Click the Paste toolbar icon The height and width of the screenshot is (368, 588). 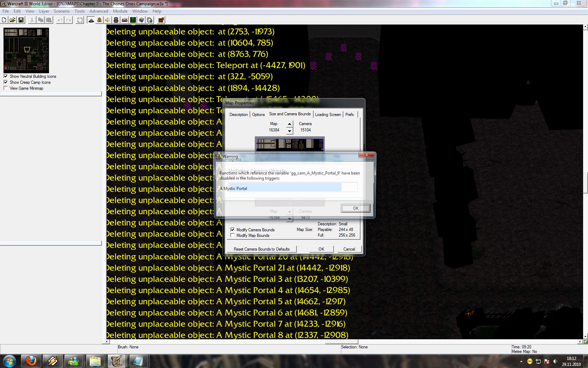click(x=49, y=20)
